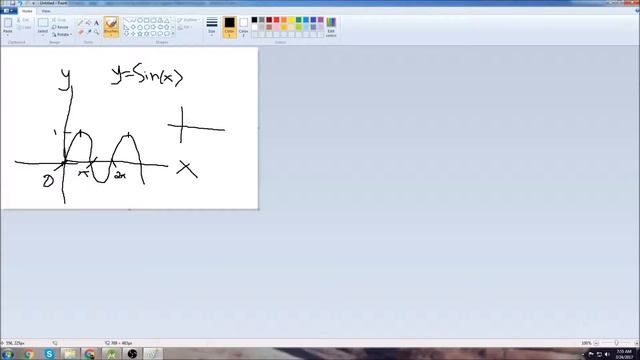This screenshot has width=640, height=360.
Task: Switch to the Home ribbon tab
Action: coord(27,11)
